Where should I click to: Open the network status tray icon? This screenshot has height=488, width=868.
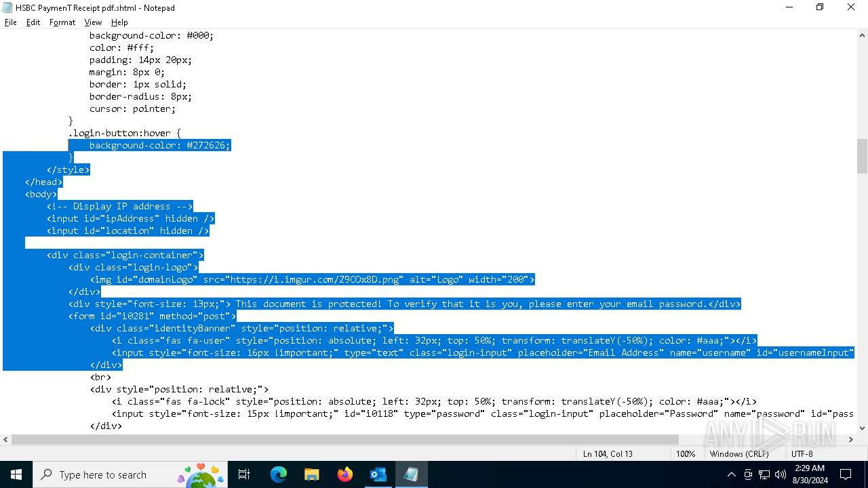click(x=764, y=474)
